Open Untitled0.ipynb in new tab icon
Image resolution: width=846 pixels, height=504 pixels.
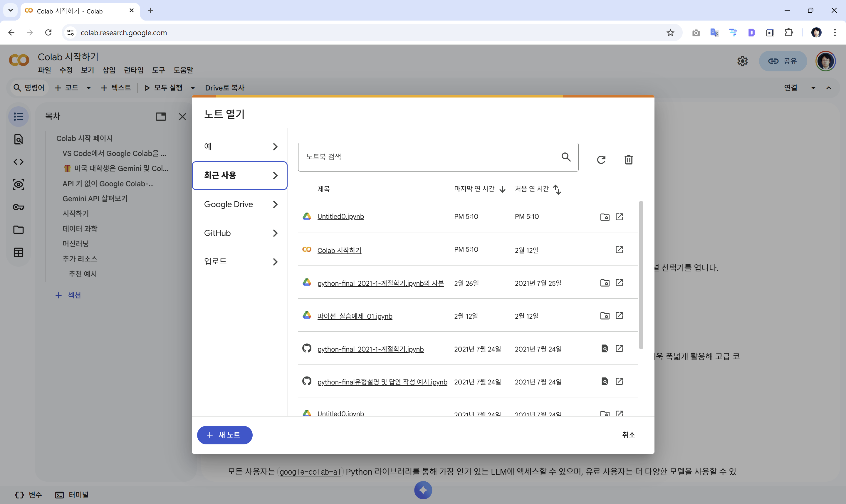pyautogui.click(x=619, y=217)
